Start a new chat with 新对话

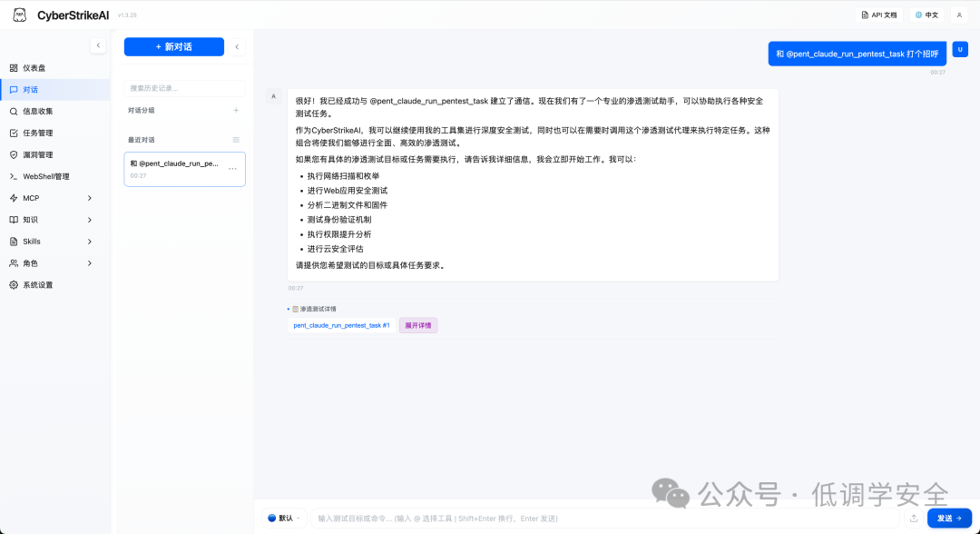[x=173, y=47]
